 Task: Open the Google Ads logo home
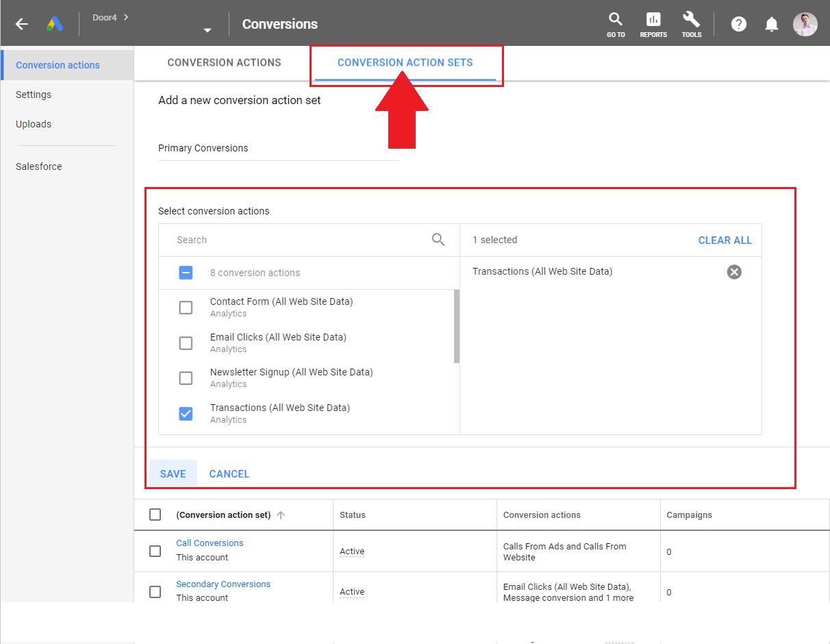(55, 24)
